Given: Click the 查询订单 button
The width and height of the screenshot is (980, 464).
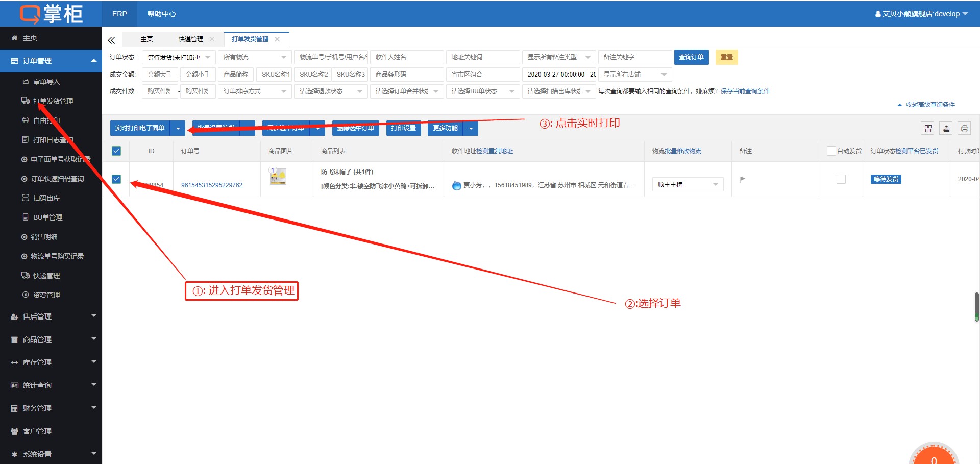Looking at the screenshot, I should click(691, 57).
